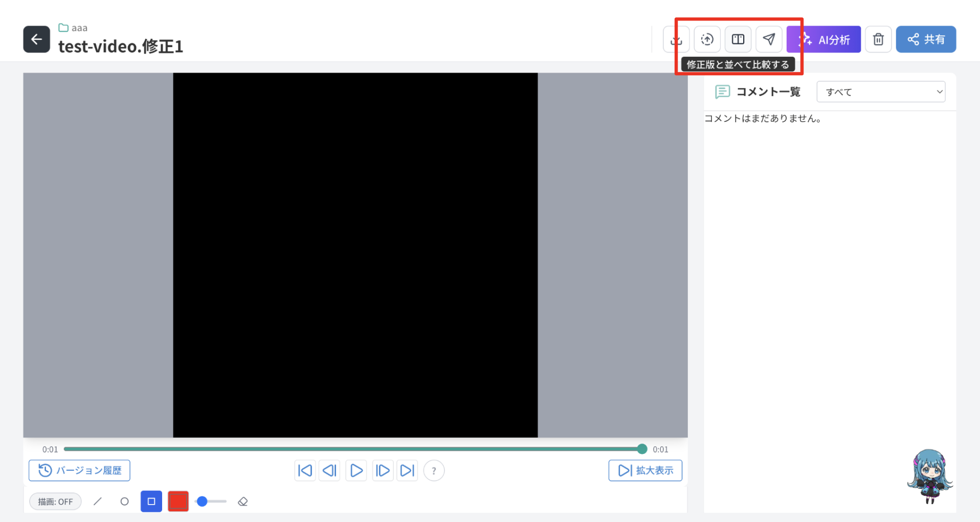980x522 pixels.
Task: Click the trash delete icon
Action: 878,39
